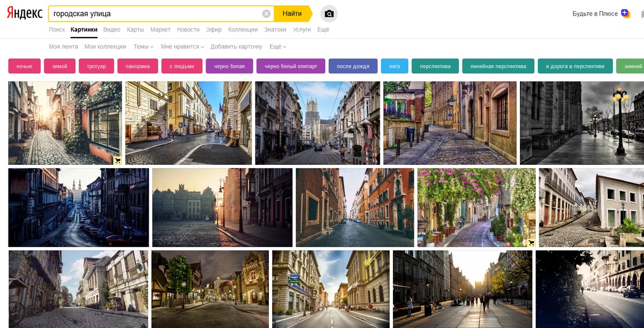Viewport: 644px width, 328px height.
Task: Open the narrow street with red brick buildings image
Action: pos(355,208)
